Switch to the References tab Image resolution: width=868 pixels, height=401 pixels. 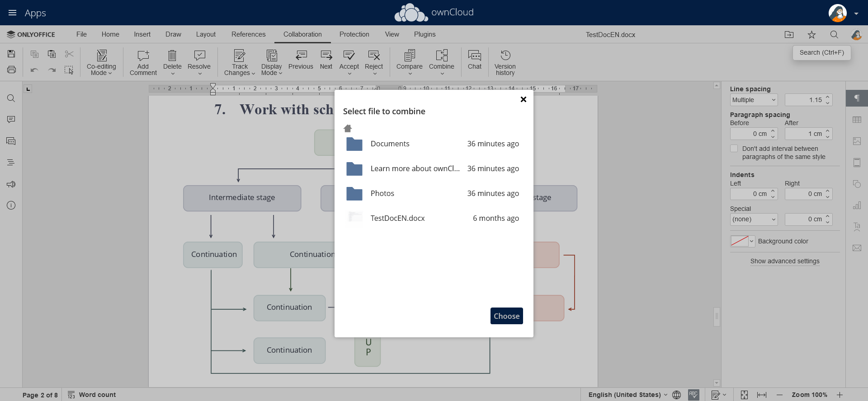pos(248,34)
